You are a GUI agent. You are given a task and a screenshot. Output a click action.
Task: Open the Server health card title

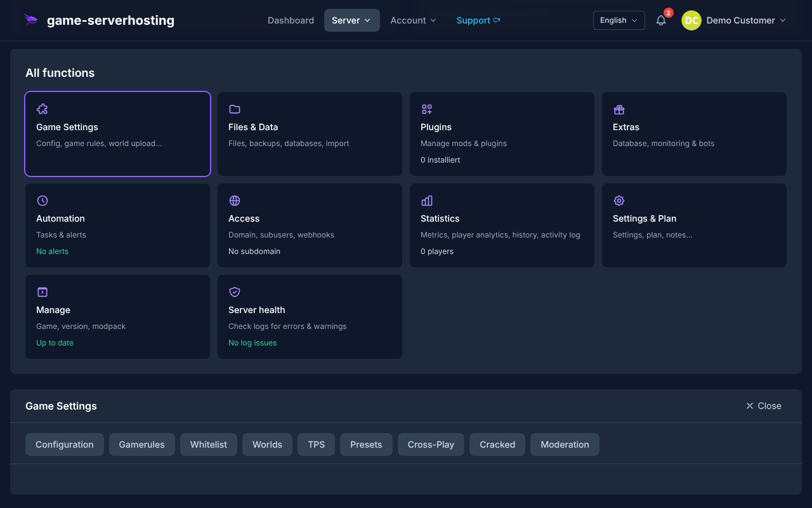click(x=257, y=310)
